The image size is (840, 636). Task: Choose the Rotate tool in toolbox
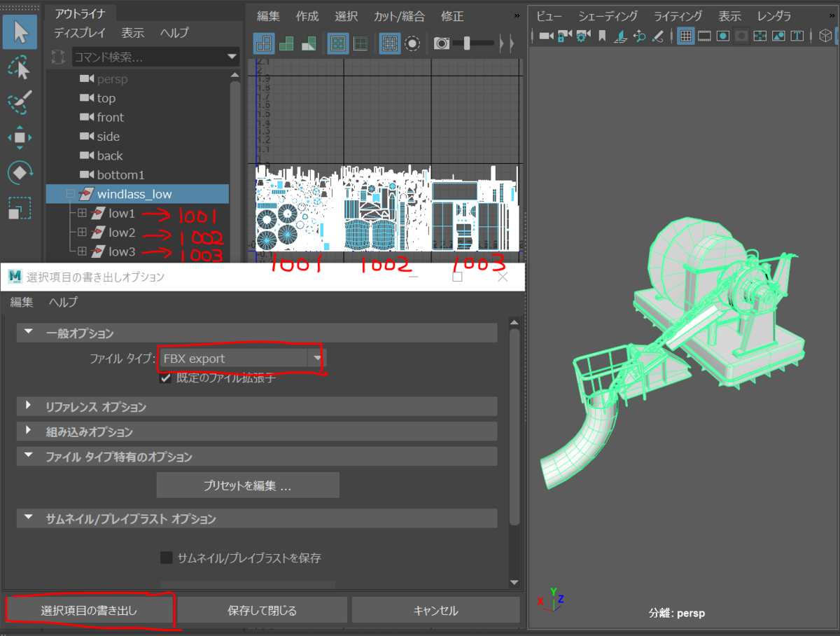20,172
